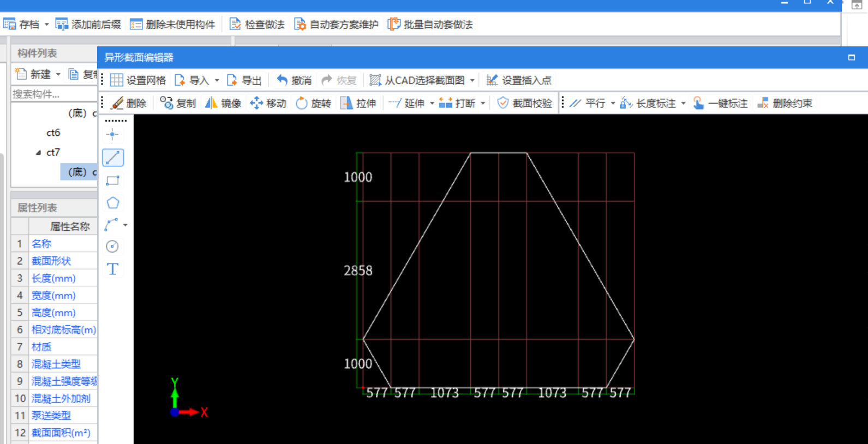
Task: Click the 镜像 mirror icon
Action: [x=211, y=103]
